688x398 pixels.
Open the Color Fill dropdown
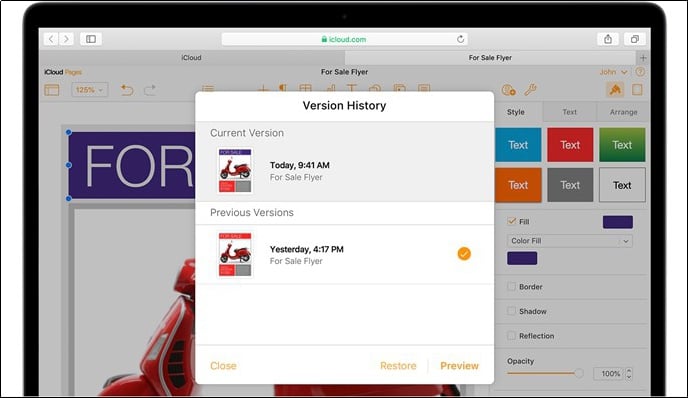(570, 241)
